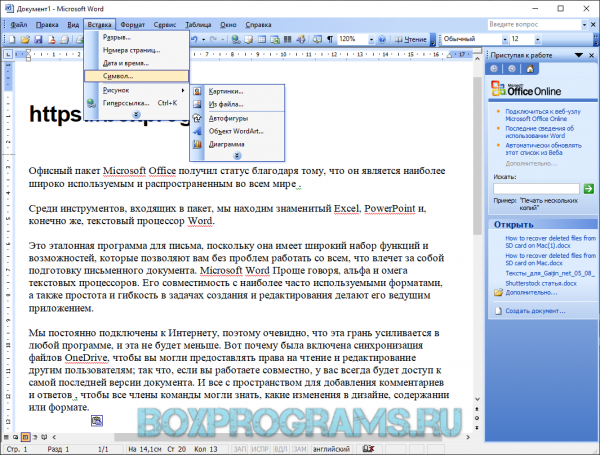The width and height of the screenshot is (600, 455).
Task: Toggle ЗАМ overtype mode indicator
Action: coord(300,449)
